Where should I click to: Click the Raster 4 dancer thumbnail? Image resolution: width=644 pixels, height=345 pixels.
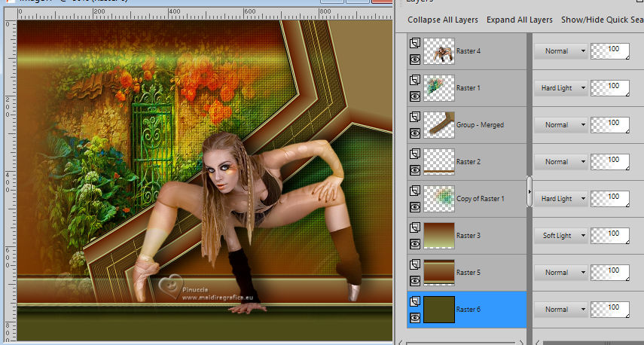(439, 51)
